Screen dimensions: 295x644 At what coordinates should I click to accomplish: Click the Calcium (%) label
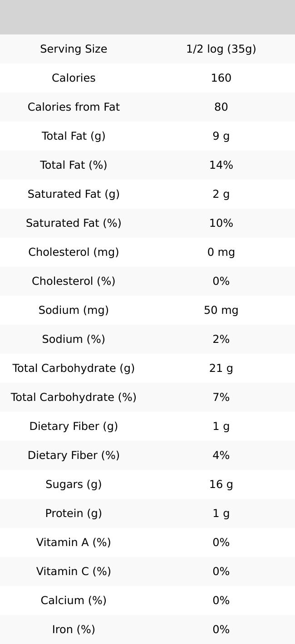point(74,600)
